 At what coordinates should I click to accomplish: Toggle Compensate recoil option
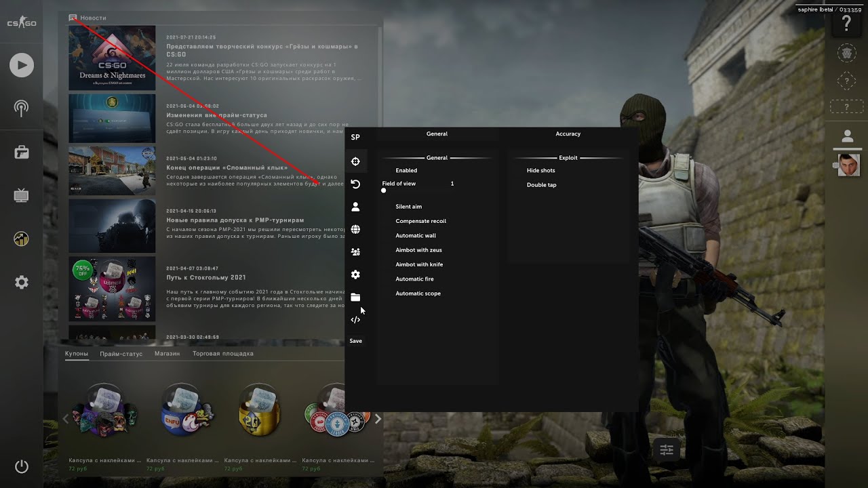pyautogui.click(x=420, y=221)
